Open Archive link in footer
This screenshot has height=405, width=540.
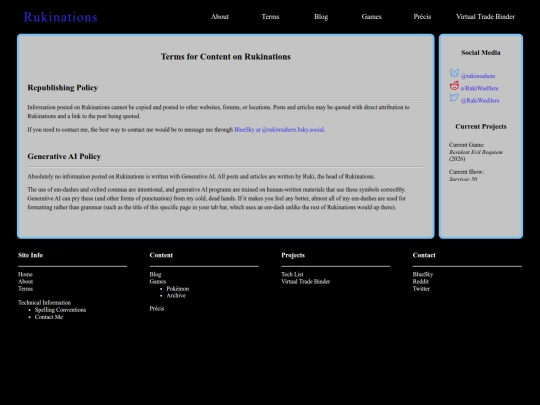(x=176, y=295)
